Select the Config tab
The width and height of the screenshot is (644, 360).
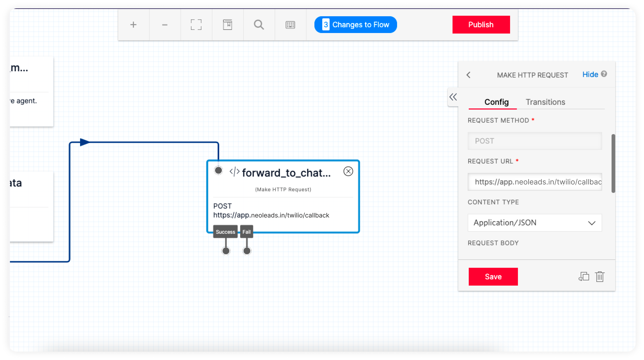[496, 102]
